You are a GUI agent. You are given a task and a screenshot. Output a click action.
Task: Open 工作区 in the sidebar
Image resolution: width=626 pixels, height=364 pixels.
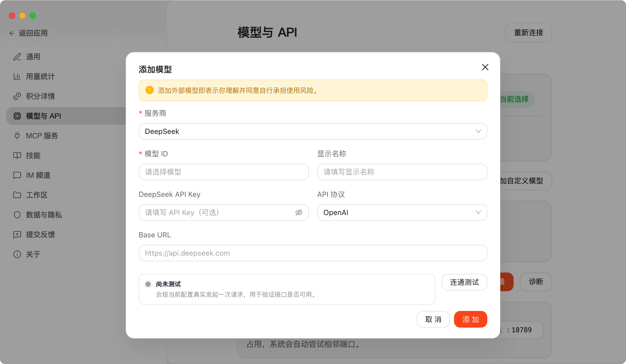[36, 195]
